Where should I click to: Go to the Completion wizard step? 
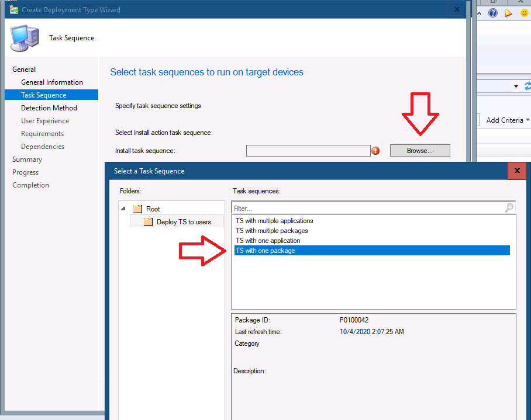[30, 185]
